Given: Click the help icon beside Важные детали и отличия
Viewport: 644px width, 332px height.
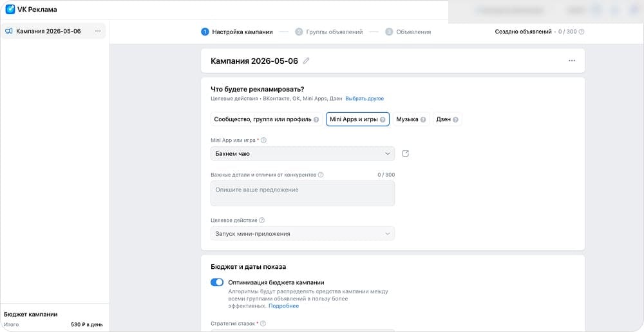Looking at the screenshot, I should point(321,175).
